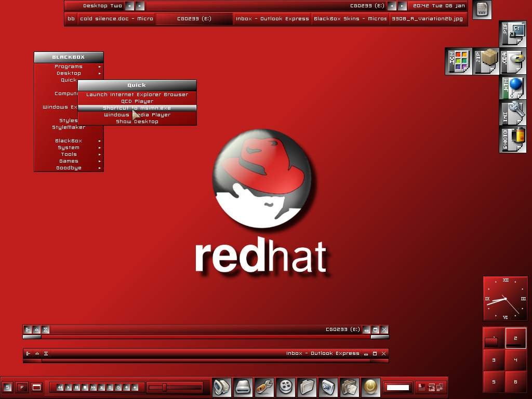
Task: Select Windows Media Player in Quick menu
Action: tap(137, 115)
